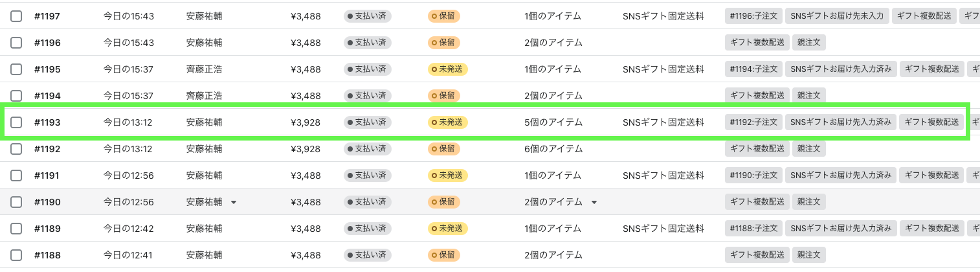Check the box for order #1190
The width and height of the screenshot is (980, 272).
(16, 202)
